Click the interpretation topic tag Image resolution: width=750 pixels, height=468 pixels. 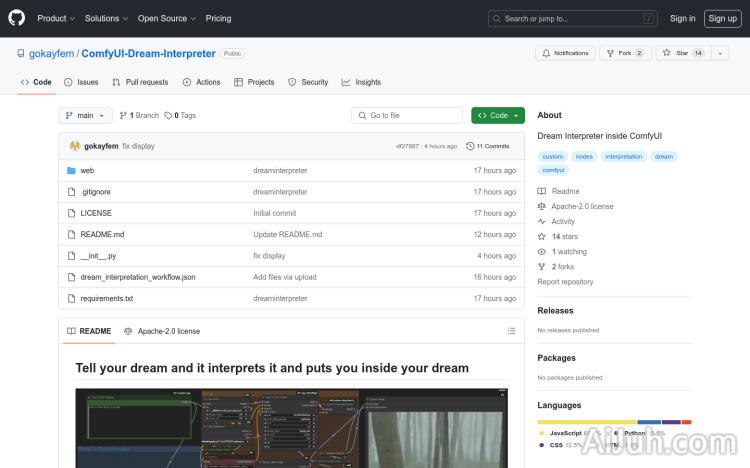(x=624, y=156)
